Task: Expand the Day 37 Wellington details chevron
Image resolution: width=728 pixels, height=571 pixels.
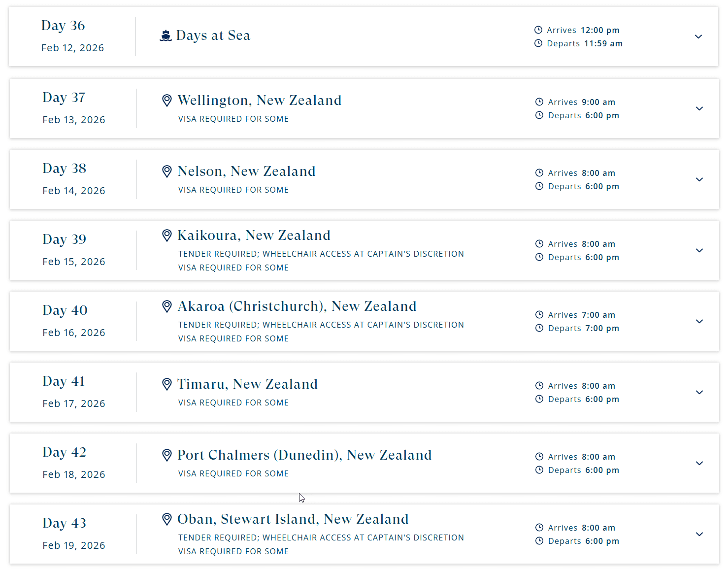Action: pos(699,108)
